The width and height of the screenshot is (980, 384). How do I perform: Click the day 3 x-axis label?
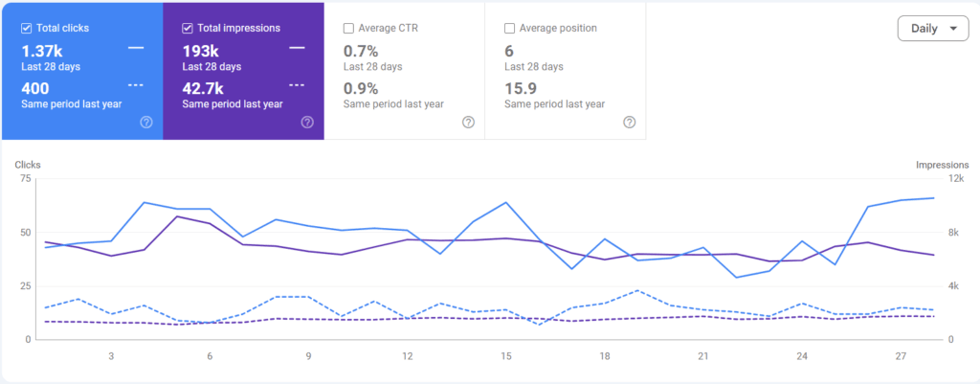click(x=111, y=356)
